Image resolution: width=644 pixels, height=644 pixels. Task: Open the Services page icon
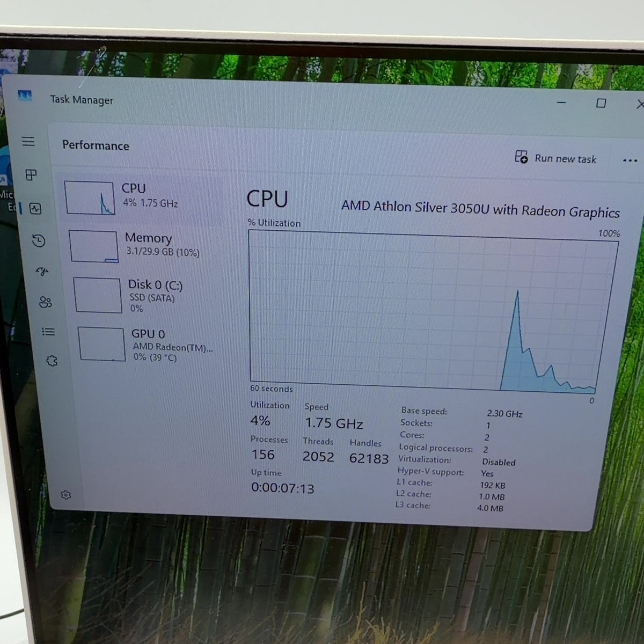[52, 361]
